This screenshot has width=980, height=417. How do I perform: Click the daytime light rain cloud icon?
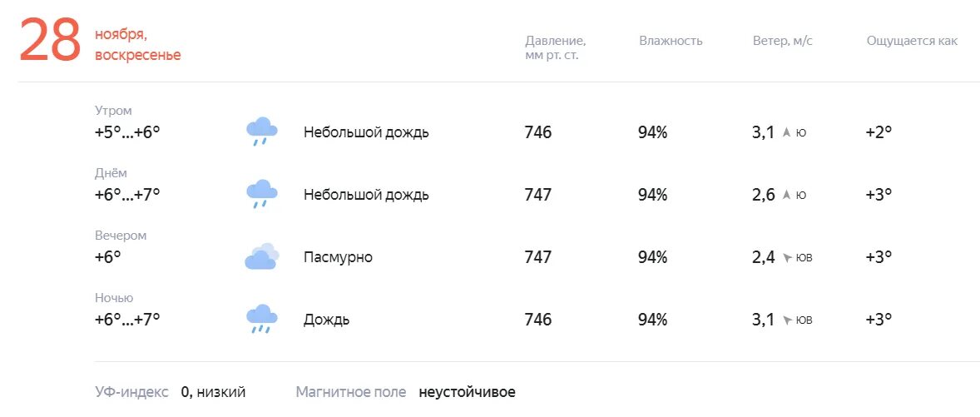[261, 194]
